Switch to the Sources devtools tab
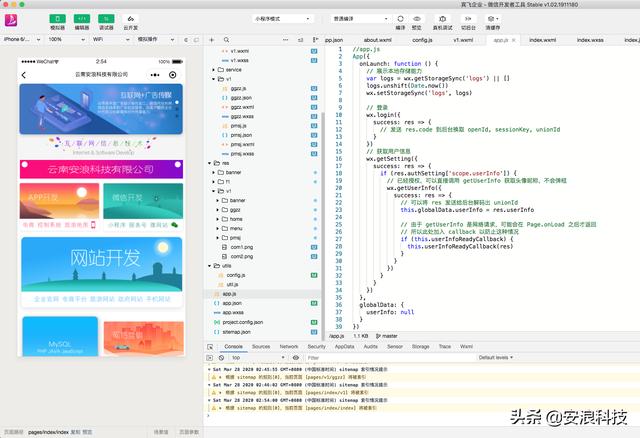This screenshot has height=438, width=640. click(261, 347)
